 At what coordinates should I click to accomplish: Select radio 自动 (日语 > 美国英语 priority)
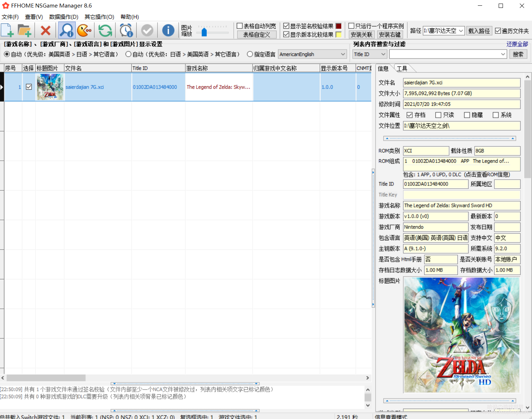(128, 54)
